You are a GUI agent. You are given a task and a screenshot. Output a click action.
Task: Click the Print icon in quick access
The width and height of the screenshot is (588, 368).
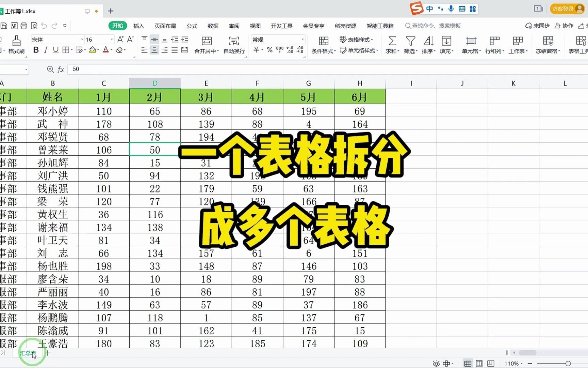[24, 26]
